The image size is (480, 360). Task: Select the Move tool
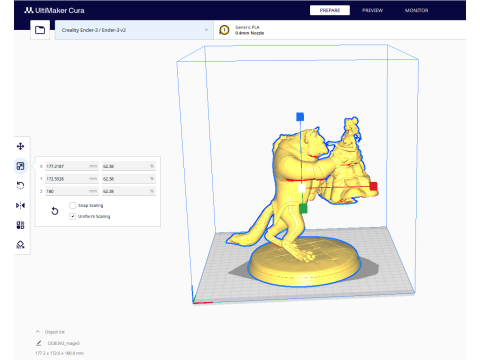tap(20, 146)
